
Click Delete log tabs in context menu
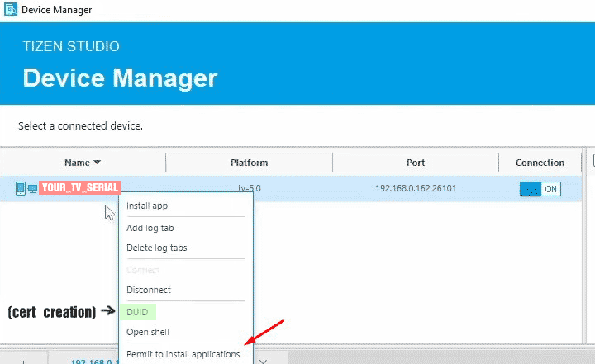click(x=156, y=248)
